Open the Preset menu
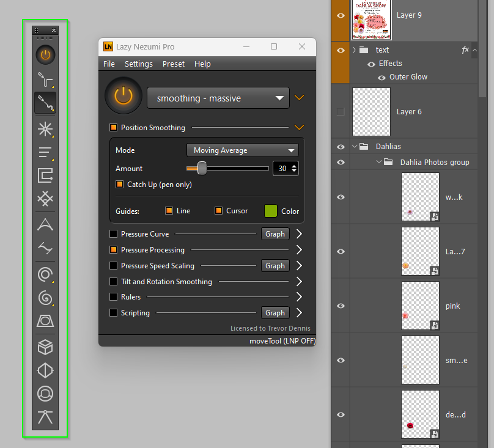 point(174,64)
